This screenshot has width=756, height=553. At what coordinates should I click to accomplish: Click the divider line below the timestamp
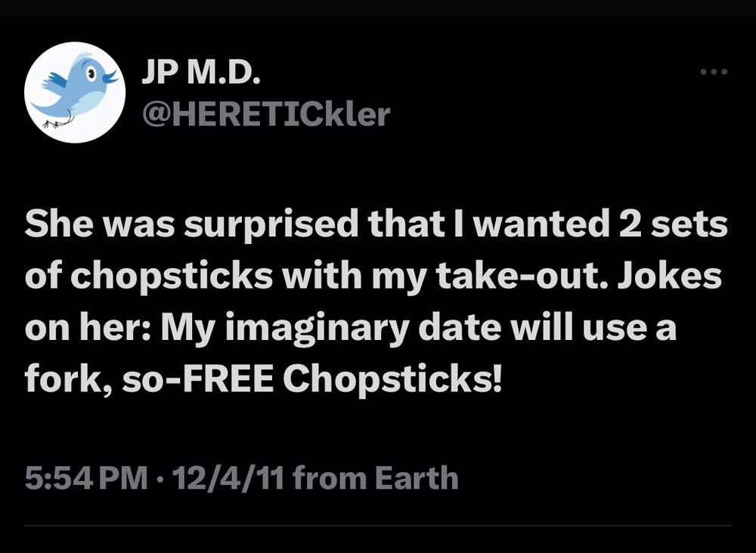378,525
